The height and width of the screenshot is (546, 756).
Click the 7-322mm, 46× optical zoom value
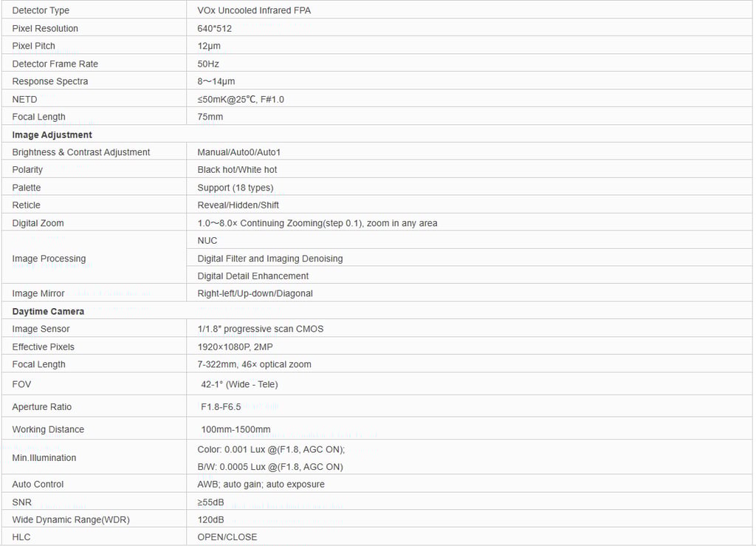click(254, 364)
